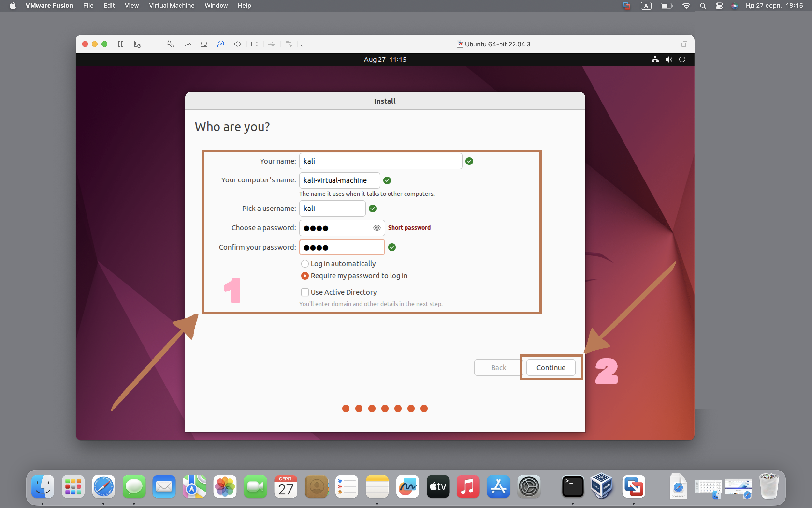
Task: Open the VMware Fusion menu
Action: [49, 6]
